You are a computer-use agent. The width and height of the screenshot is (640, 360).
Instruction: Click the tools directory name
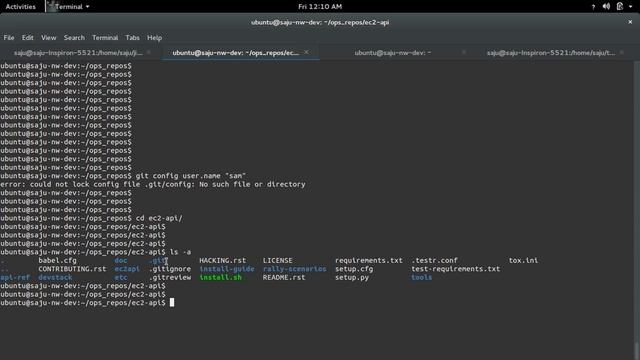point(422,278)
